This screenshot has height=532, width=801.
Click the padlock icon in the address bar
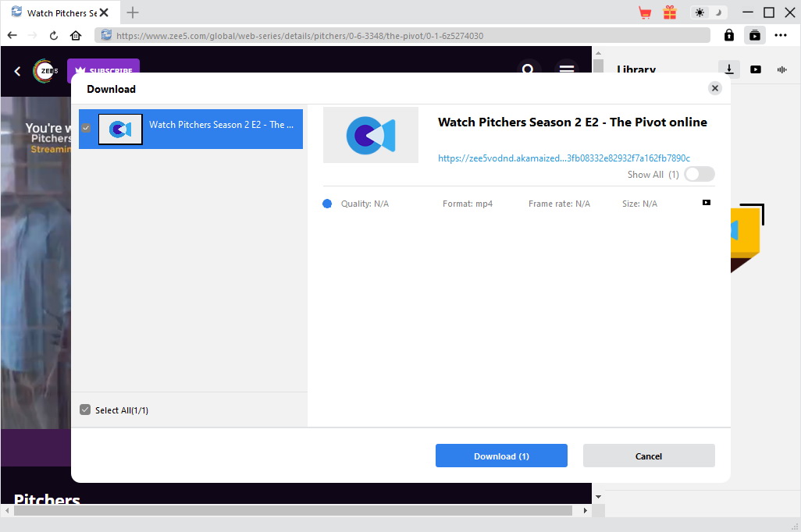point(728,35)
